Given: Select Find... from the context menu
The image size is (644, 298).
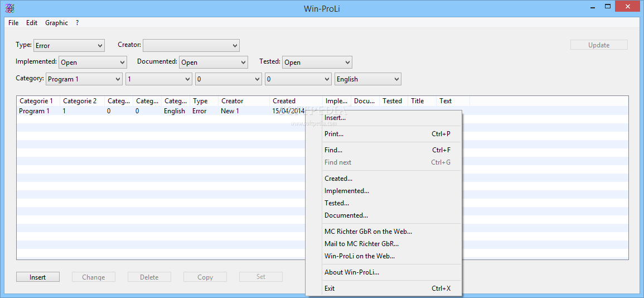Looking at the screenshot, I should [384, 151].
